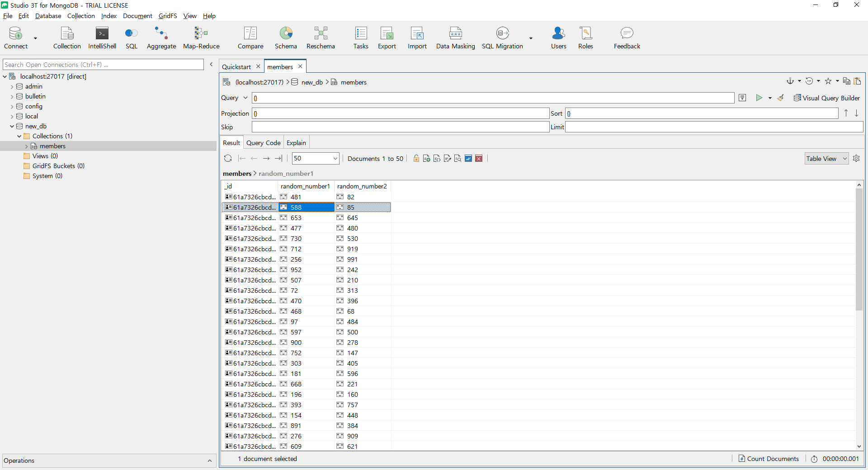Image resolution: width=868 pixels, height=470 pixels.
Task: Switch to the Quickstart tab
Action: click(x=236, y=66)
